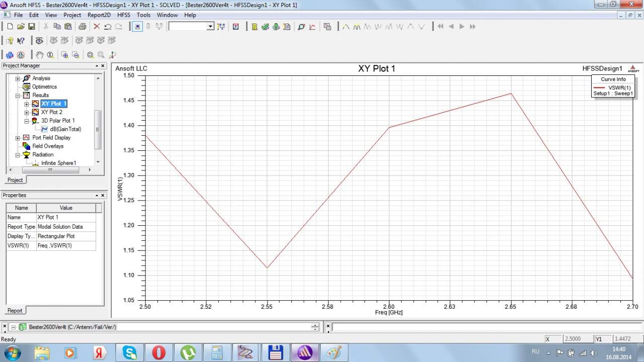The image size is (644, 362).
Task: Select the Pan hand tool
Action: pyautogui.click(x=39, y=55)
